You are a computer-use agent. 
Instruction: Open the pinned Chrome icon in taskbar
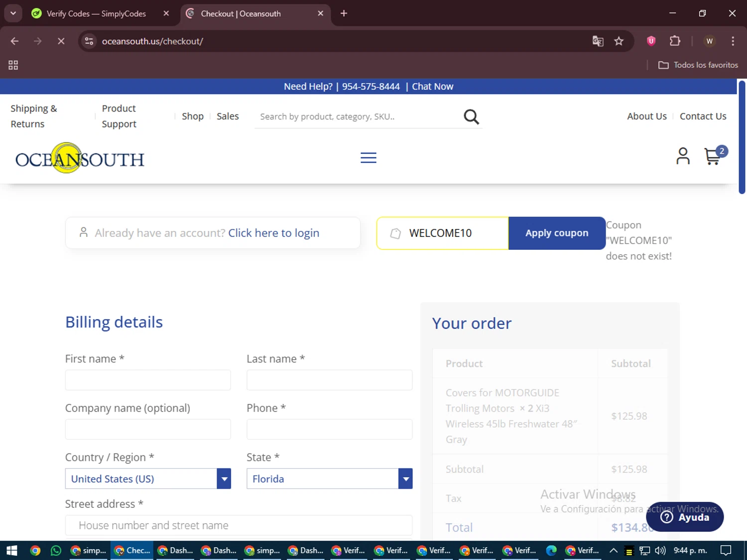(35, 551)
